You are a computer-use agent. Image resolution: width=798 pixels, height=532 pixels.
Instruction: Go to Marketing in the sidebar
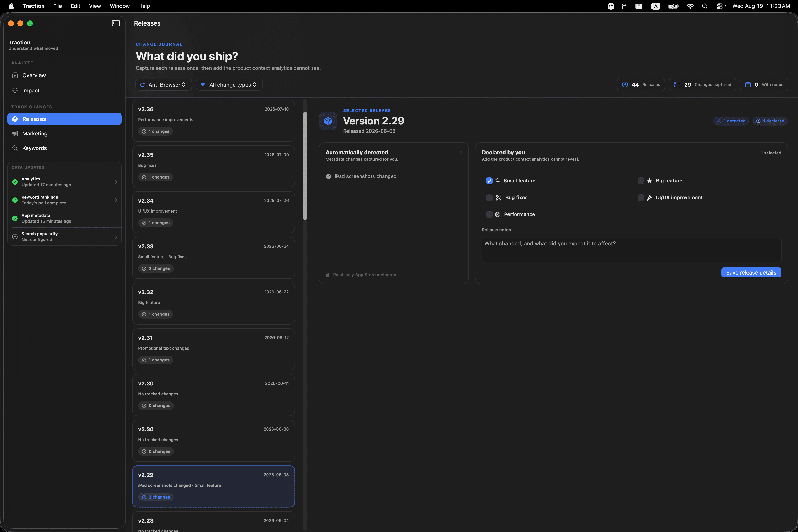(x=64, y=133)
